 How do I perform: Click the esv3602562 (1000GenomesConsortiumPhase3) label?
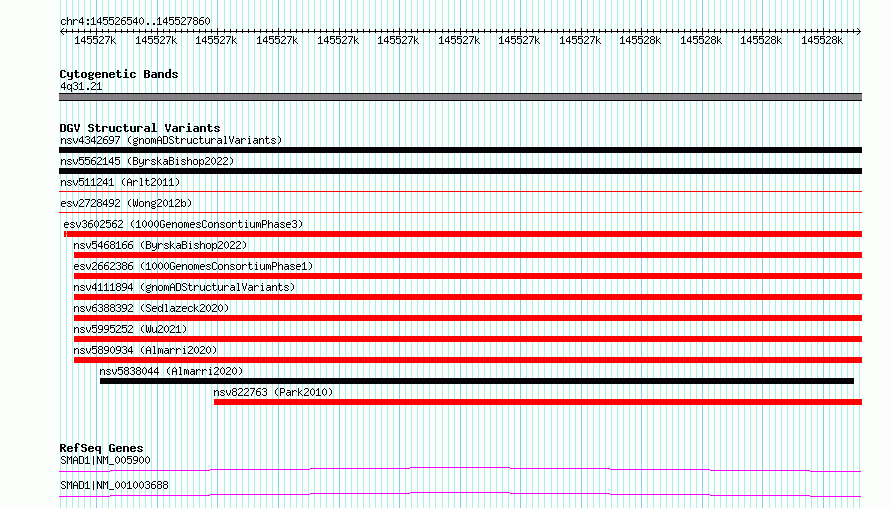(x=183, y=224)
